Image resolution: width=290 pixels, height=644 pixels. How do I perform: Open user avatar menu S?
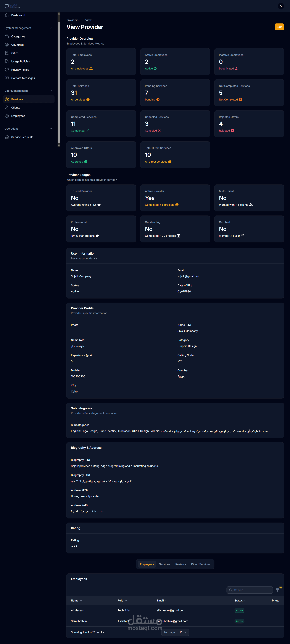pyautogui.click(x=281, y=6)
